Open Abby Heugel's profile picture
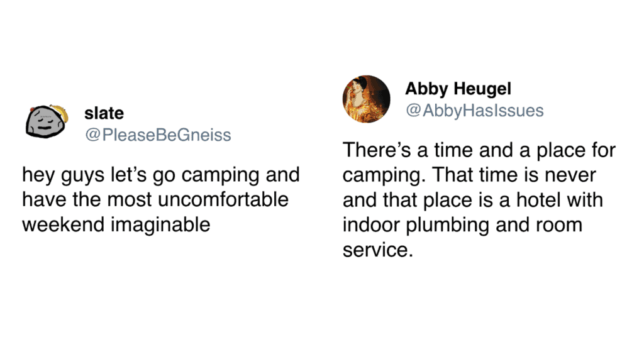This screenshot has width=644, height=337. 366,99
